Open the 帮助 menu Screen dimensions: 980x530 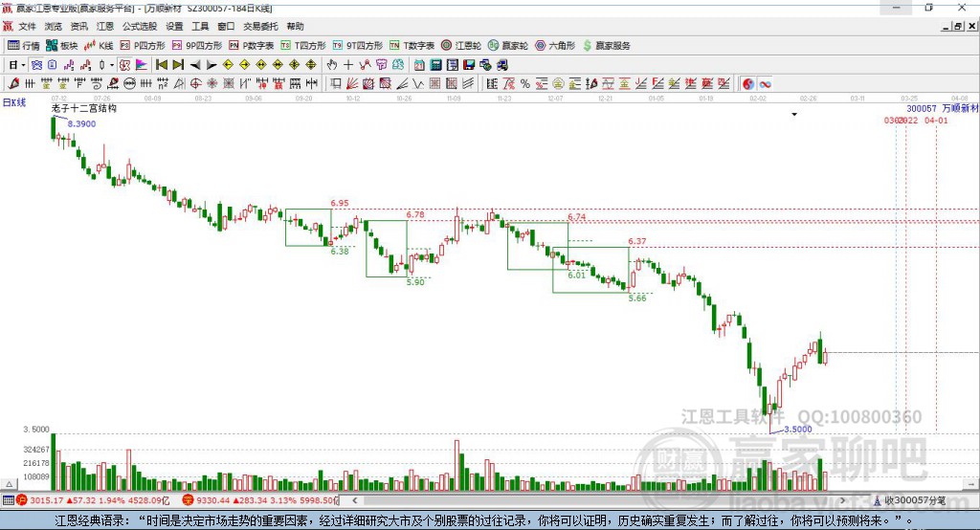pyautogui.click(x=295, y=26)
